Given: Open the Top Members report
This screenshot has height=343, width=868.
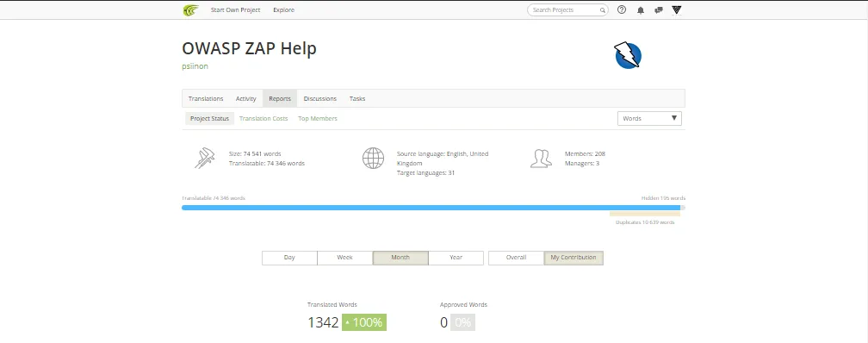Looking at the screenshot, I should (318, 119).
